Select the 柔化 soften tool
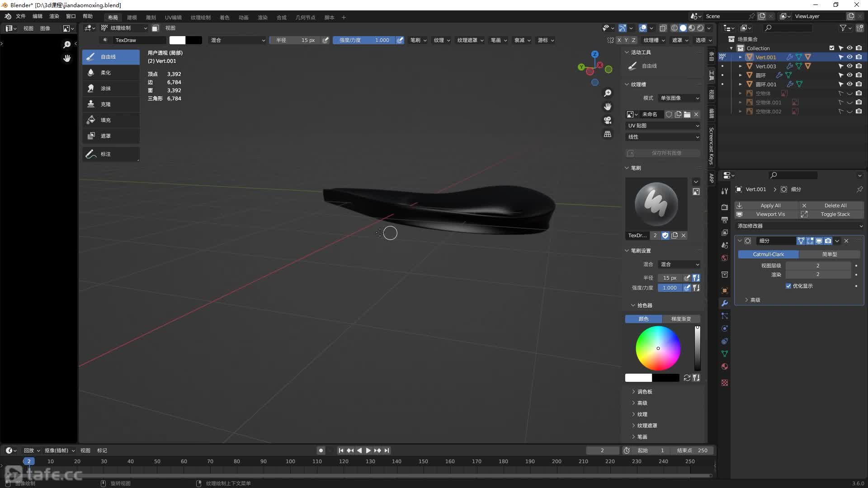The image size is (868, 488). [111, 73]
